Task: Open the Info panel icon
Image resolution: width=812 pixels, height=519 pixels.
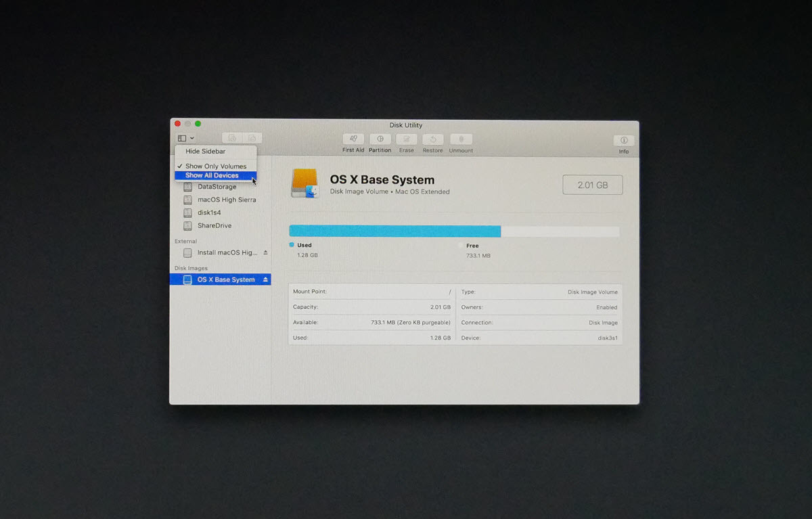Action: pyautogui.click(x=624, y=140)
